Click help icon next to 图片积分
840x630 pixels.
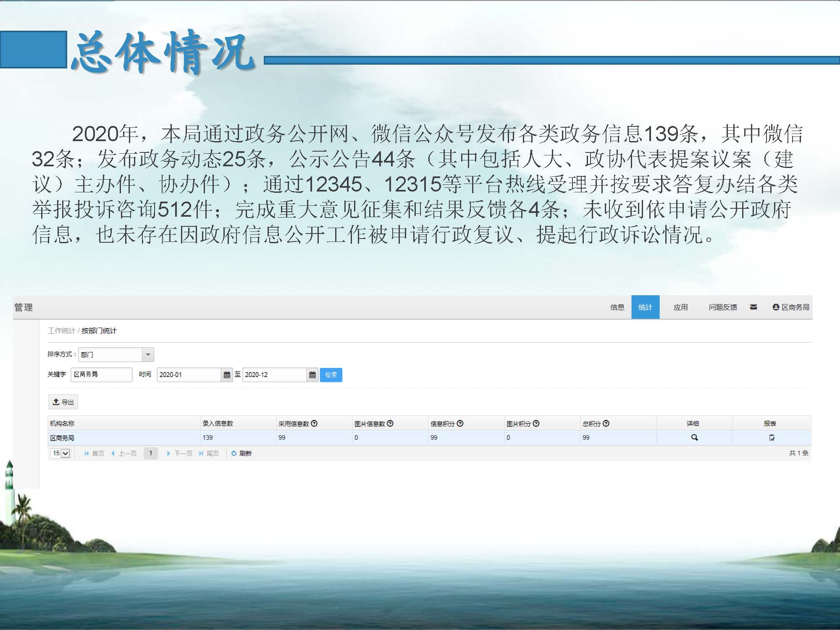point(536,423)
